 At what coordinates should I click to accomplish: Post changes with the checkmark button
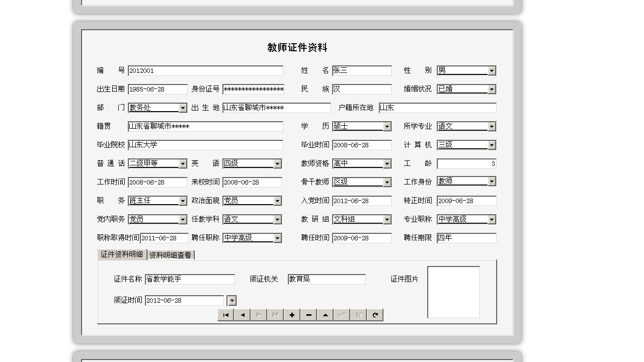[x=342, y=315]
